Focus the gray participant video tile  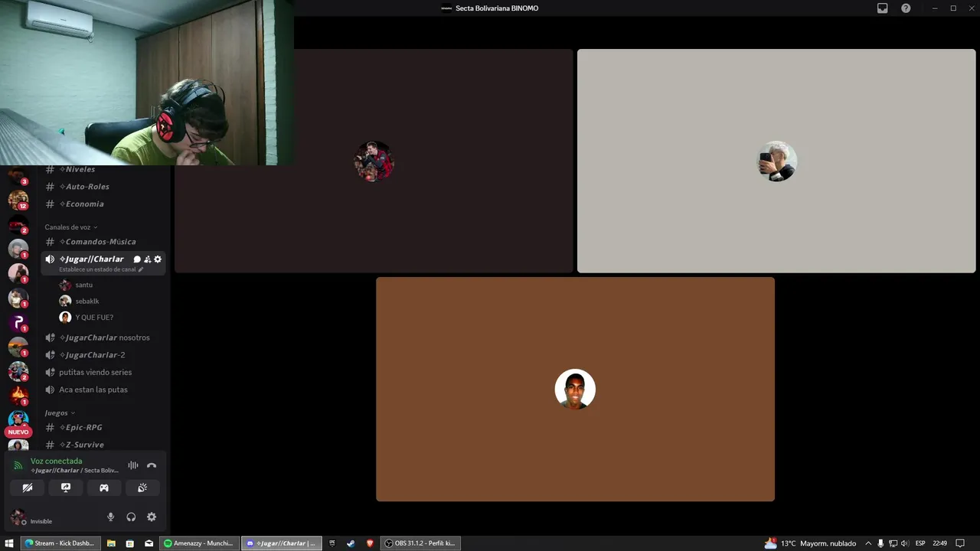pyautogui.click(x=776, y=161)
